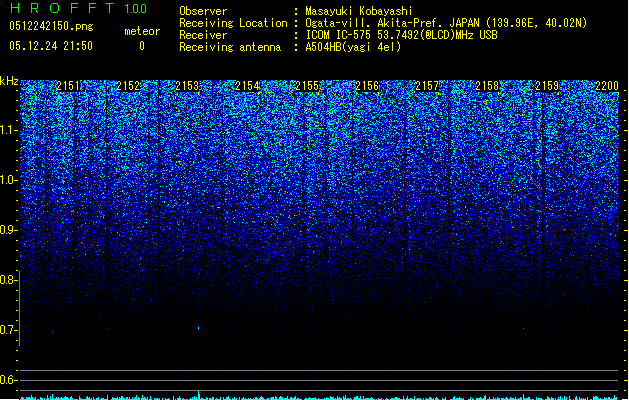Click time marker 2159
Viewport: 629px width, 400px height.
point(547,86)
